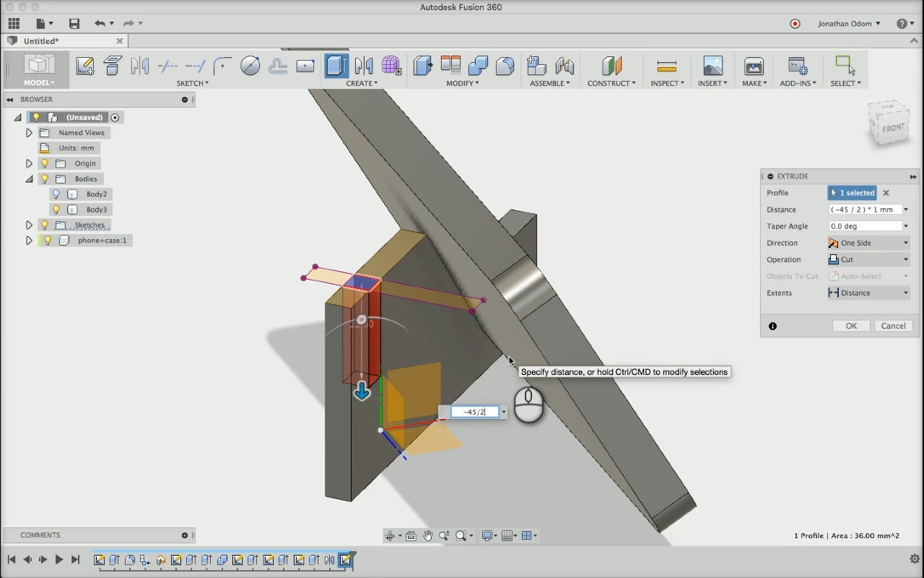The width and height of the screenshot is (924, 578).
Task: Click the Measure tool under Inspect
Action: point(666,66)
